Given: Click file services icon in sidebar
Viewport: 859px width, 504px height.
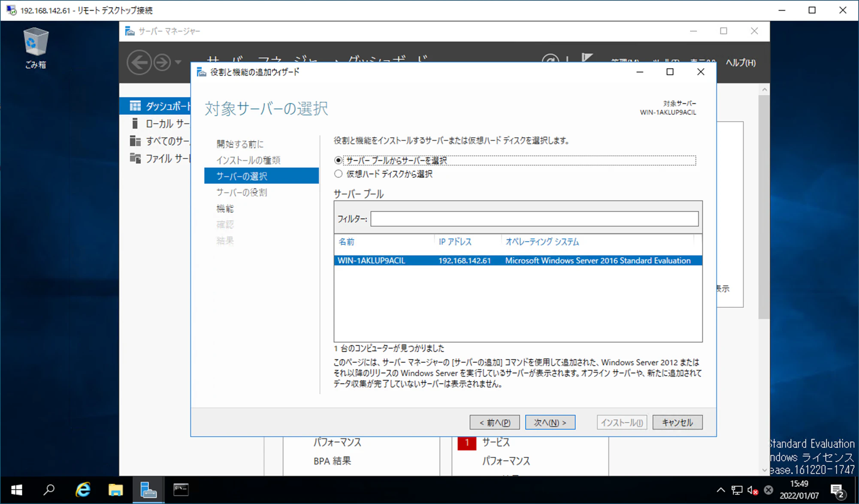Looking at the screenshot, I should click(x=135, y=158).
